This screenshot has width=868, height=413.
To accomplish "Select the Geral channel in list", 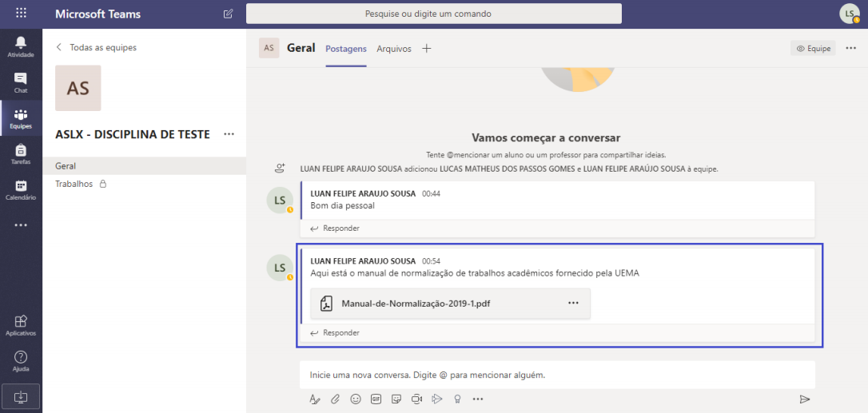I will point(145,165).
